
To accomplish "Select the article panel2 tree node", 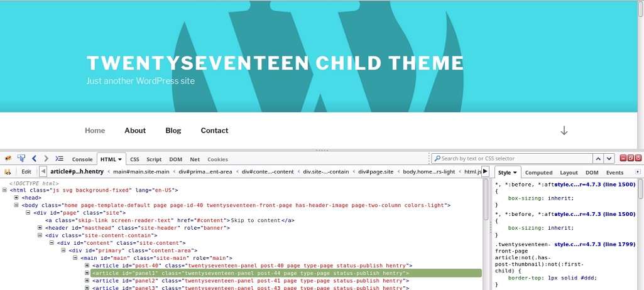I will coord(251,281).
